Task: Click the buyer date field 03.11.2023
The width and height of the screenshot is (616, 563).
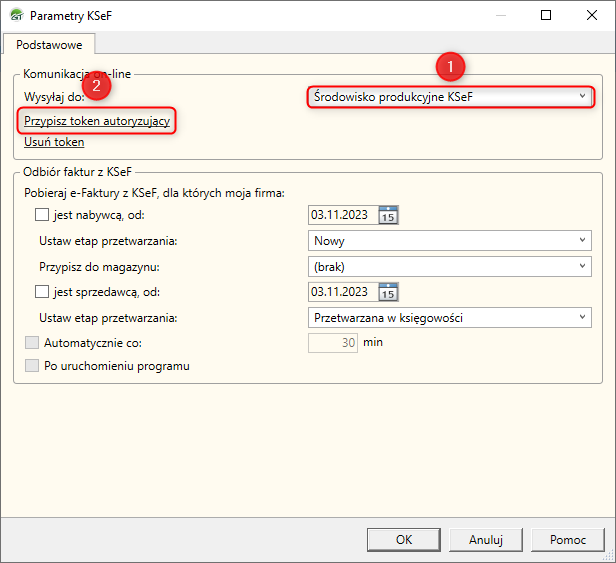Action: click(340, 213)
